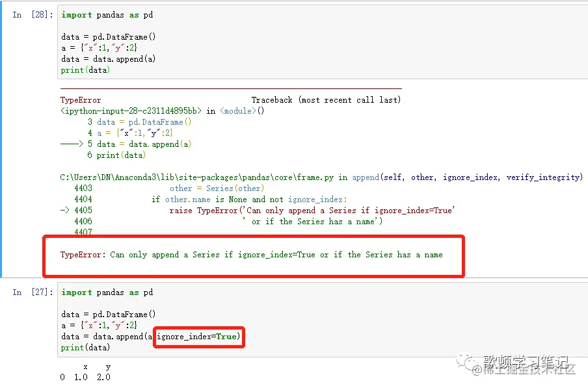Click the dictionary assignment line in cell 28

[x=100, y=47]
